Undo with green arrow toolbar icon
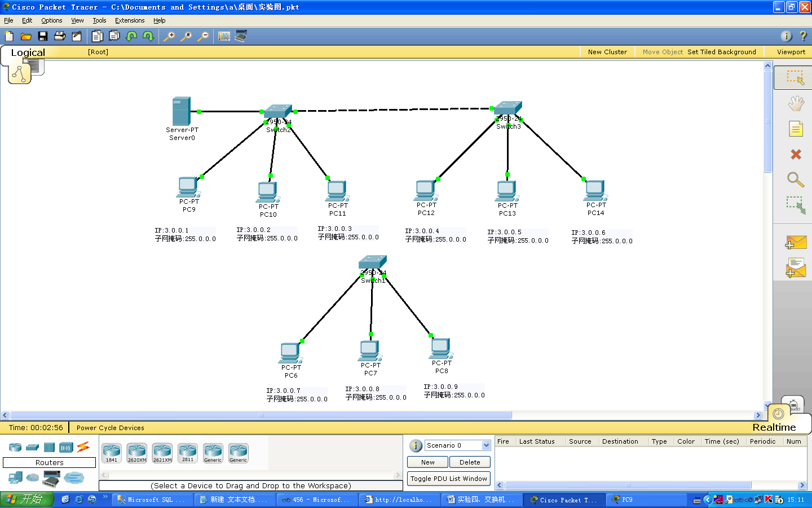The width and height of the screenshot is (812, 508). pyautogui.click(x=131, y=36)
